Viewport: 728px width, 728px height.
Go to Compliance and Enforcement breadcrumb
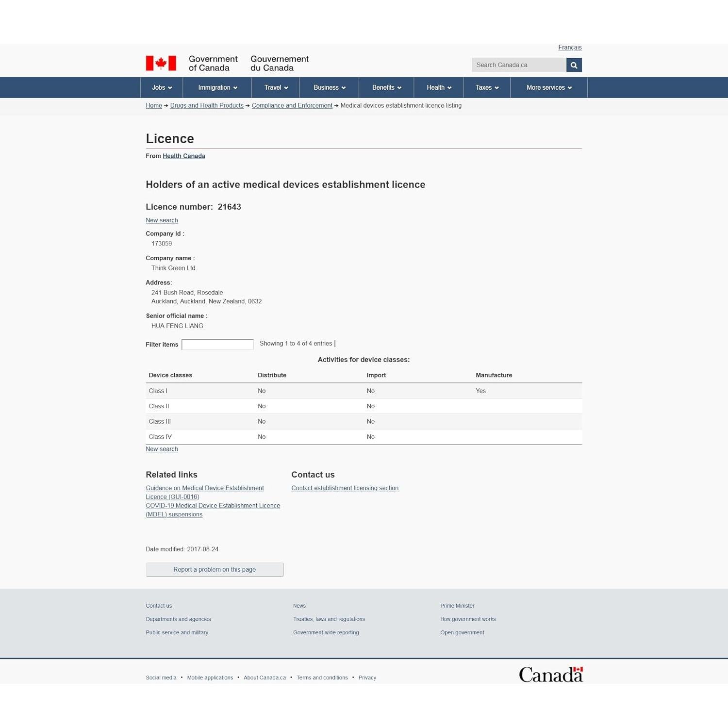click(292, 106)
